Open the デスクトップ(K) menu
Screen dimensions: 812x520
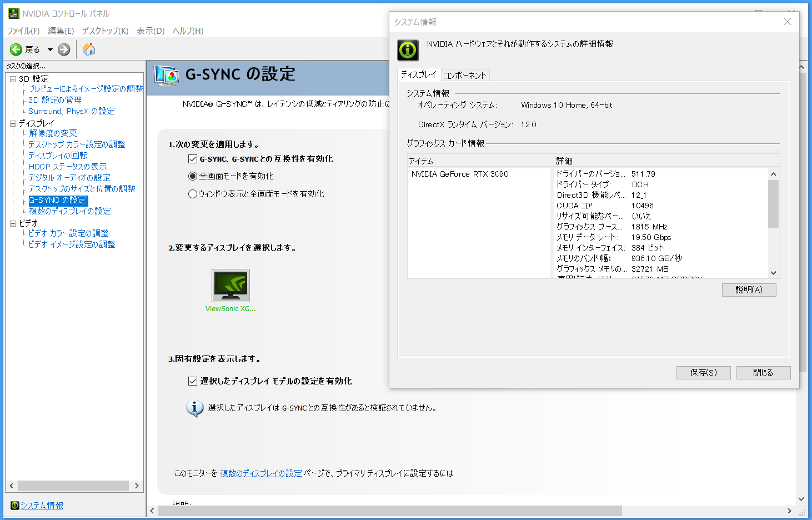click(106, 31)
